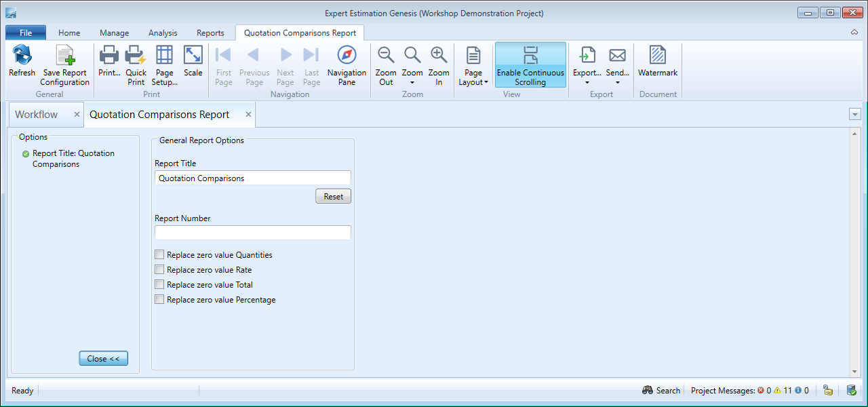Viewport: 868px width, 407px height.
Task: Click Save Report Configuration icon
Action: [64, 56]
